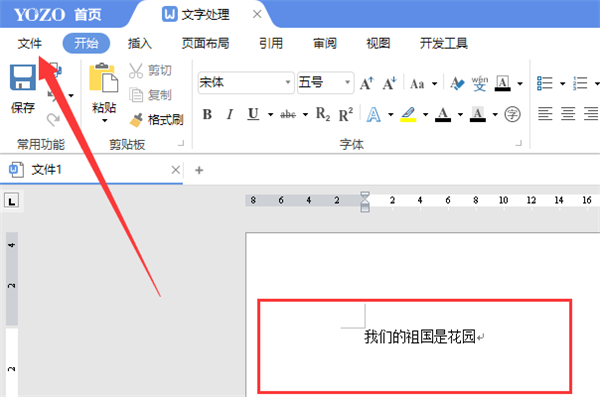600x397 pixels.
Task: Click the tab stop selector L box
Action: [12, 201]
